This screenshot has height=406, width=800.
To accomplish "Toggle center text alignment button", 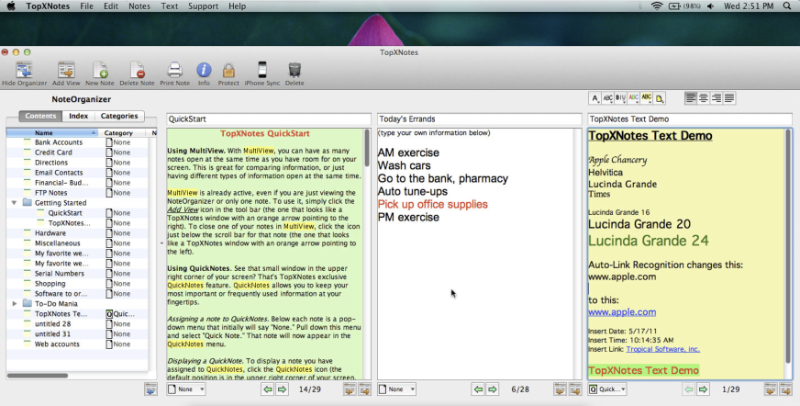I will pos(704,98).
